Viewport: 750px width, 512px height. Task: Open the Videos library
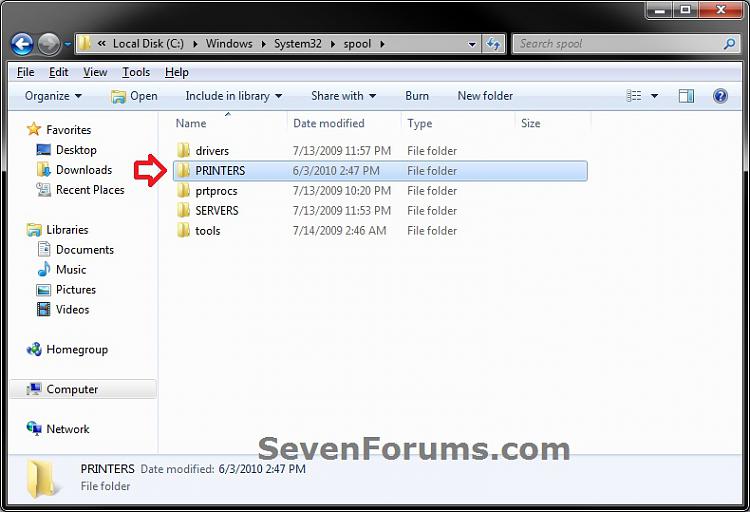point(72,310)
